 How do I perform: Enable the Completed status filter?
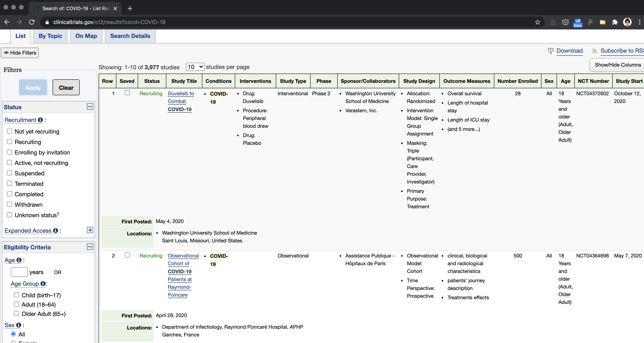coord(9,194)
